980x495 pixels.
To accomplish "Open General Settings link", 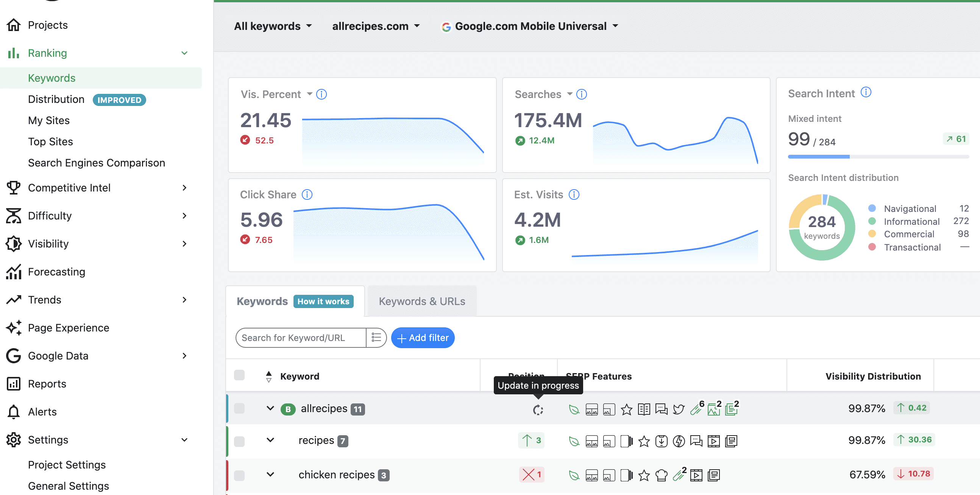I will click(69, 486).
